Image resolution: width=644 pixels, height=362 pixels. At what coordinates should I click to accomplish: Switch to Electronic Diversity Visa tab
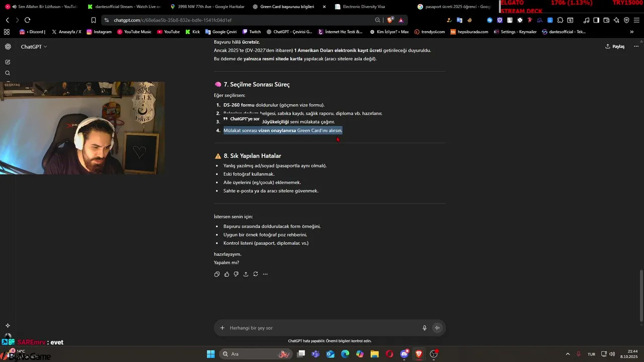(x=372, y=7)
